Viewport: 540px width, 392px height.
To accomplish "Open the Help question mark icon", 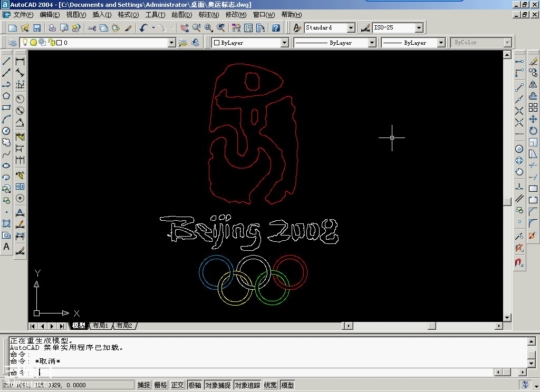I will pyautogui.click(x=276, y=28).
